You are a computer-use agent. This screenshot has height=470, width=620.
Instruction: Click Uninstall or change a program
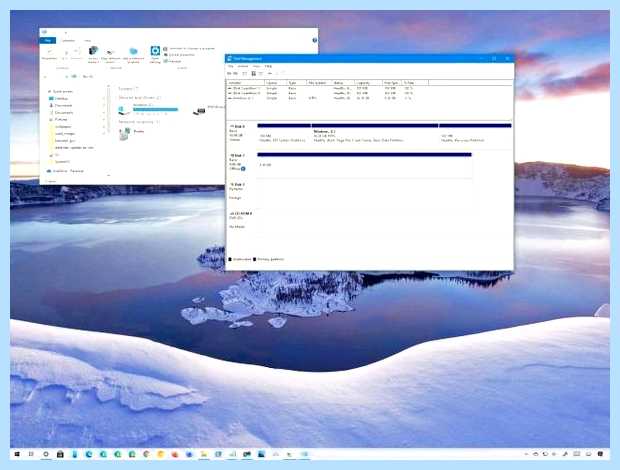click(189, 49)
